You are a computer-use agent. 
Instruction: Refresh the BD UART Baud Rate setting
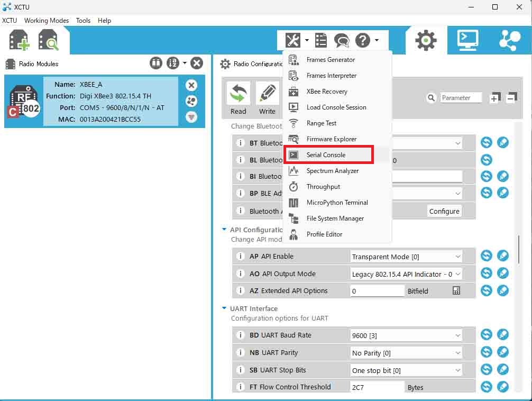click(486, 334)
